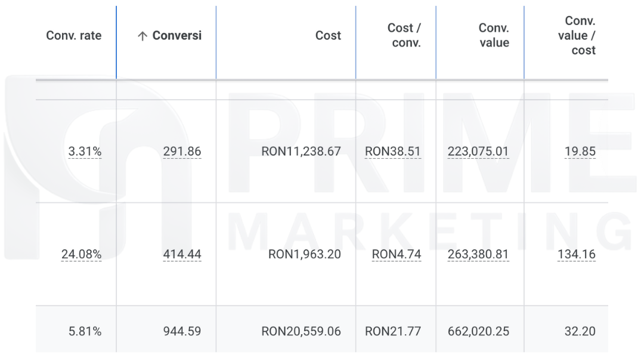The image size is (644, 358).
Task: Select the RON1,963.20 cost cell
Action: pyautogui.click(x=304, y=255)
